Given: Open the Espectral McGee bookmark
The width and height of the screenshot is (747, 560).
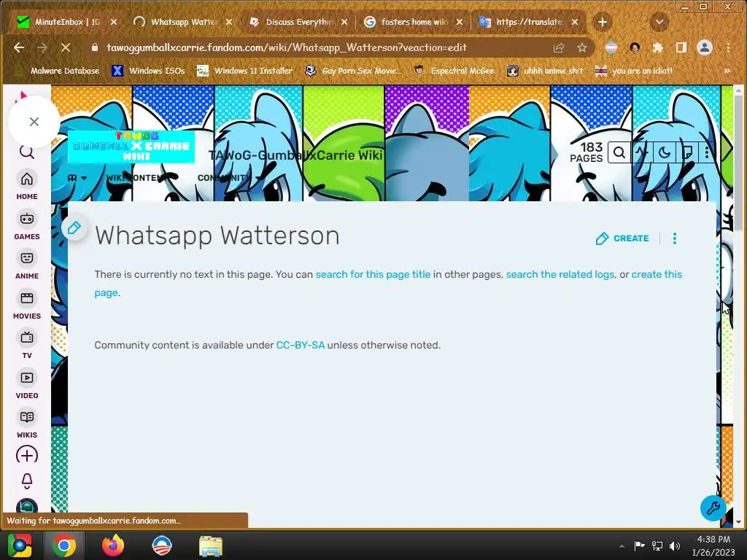Looking at the screenshot, I should pyautogui.click(x=454, y=71).
